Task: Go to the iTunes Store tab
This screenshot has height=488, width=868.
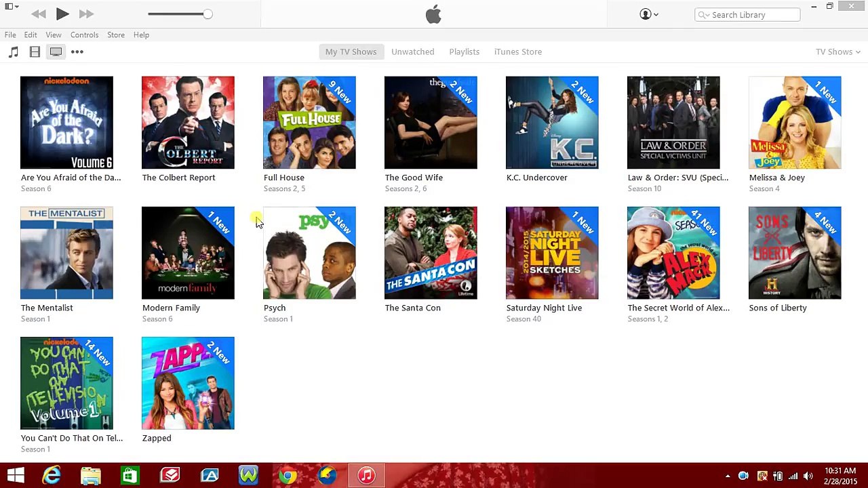Action: [517, 52]
